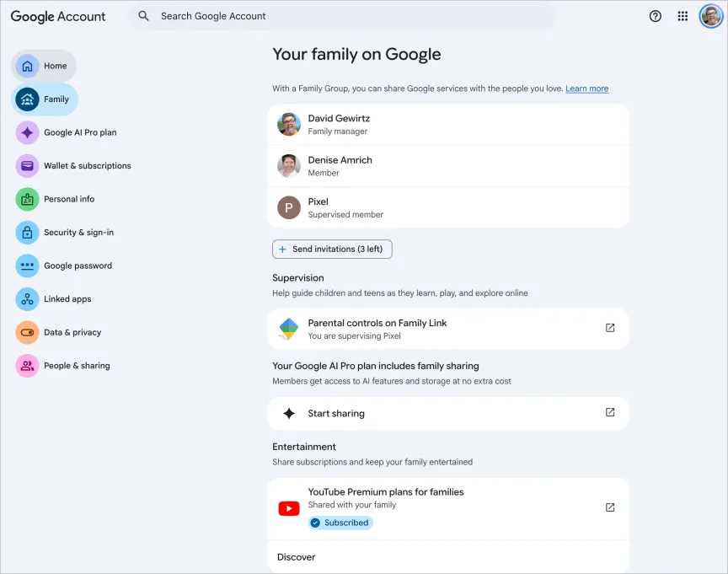Click the Personal info badge icon

click(x=28, y=199)
